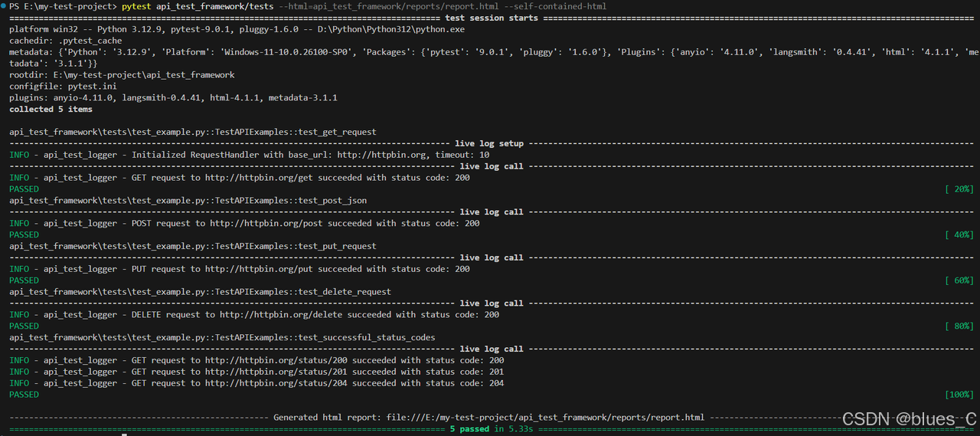The width and height of the screenshot is (980, 436).
Task: Click the test_post_json test path line
Action: [x=188, y=200]
